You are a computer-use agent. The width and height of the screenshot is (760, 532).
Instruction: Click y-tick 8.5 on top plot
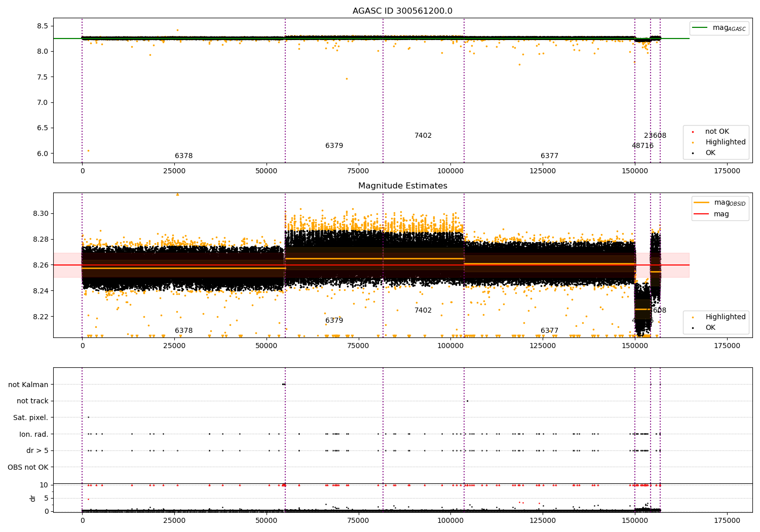(x=43, y=26)
